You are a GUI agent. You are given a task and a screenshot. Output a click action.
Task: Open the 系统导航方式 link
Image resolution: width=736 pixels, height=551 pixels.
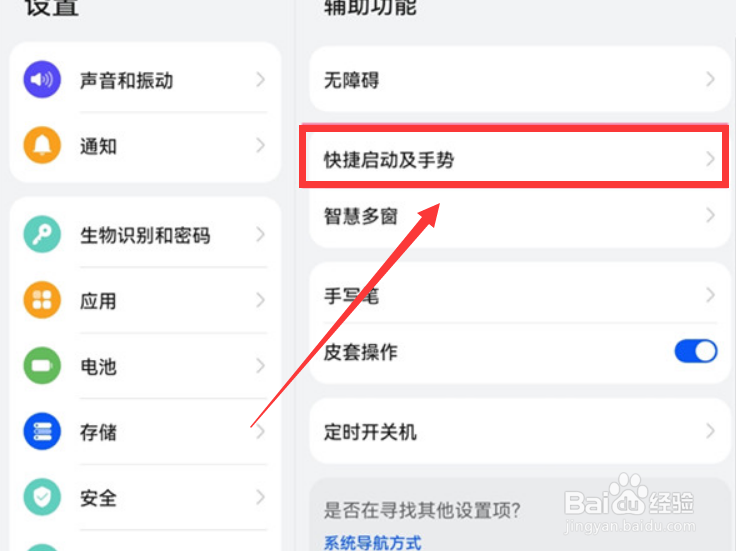372,542
